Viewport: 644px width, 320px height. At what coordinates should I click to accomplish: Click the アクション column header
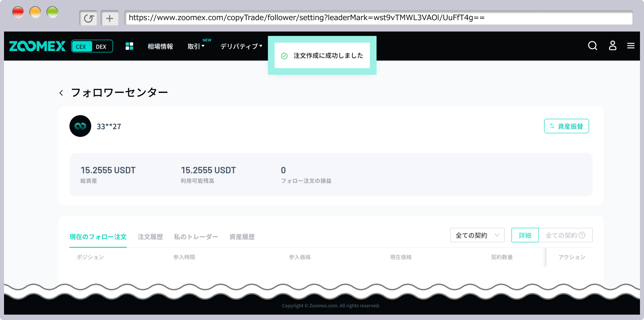point(572,257)
